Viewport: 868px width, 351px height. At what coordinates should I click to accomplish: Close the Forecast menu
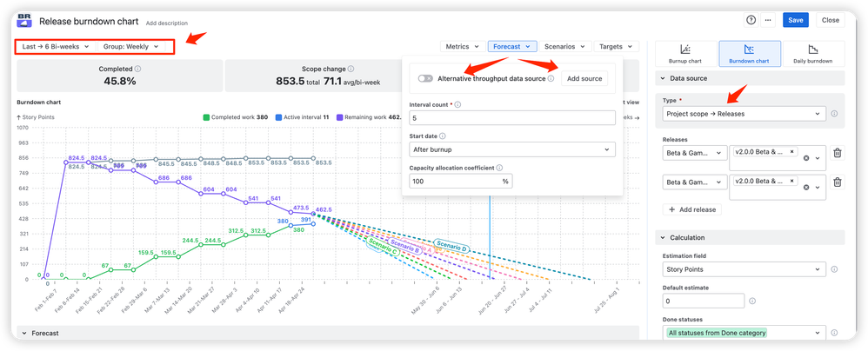click(512, 46)
